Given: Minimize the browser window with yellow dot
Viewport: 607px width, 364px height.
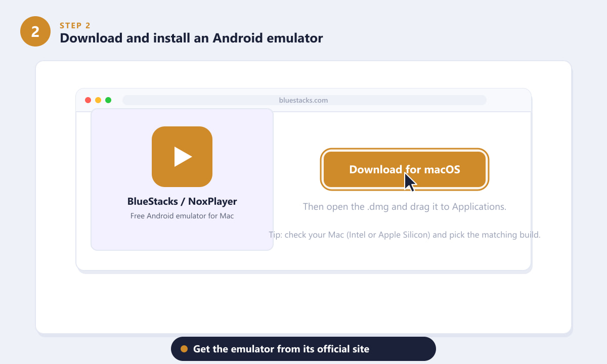Looking at the screenshot, I should tap(98, 100).
